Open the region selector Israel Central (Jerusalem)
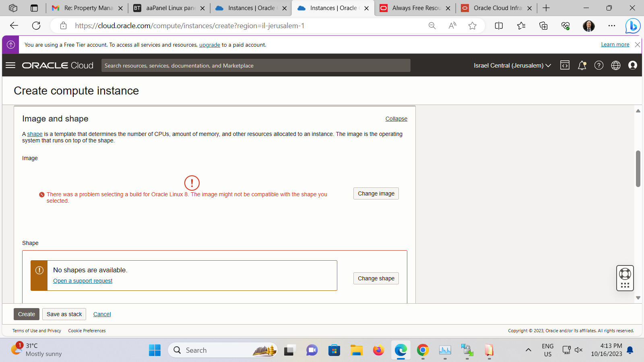This screenshot has height=362, width=644. 512,65
